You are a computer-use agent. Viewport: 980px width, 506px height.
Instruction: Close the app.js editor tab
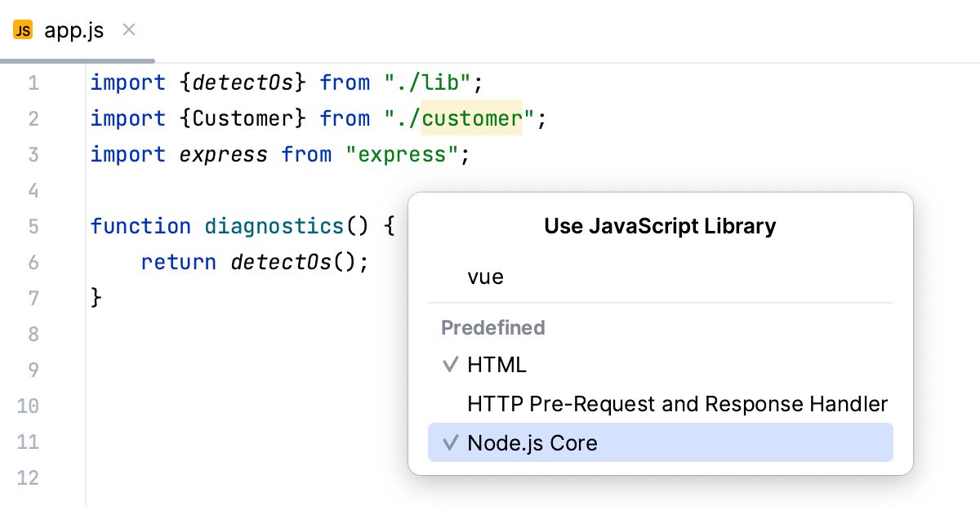128,29
